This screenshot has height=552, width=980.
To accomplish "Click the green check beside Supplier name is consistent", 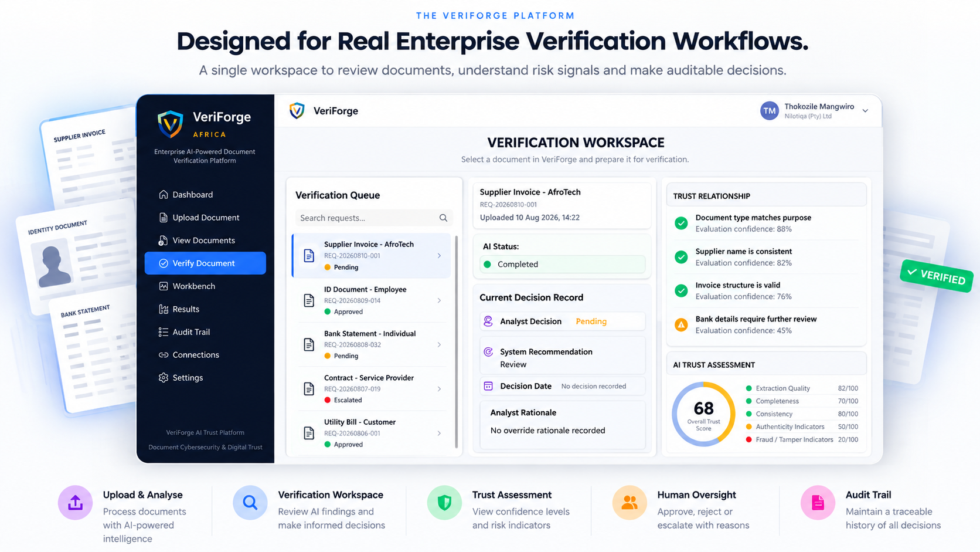I will pos(681,257).
